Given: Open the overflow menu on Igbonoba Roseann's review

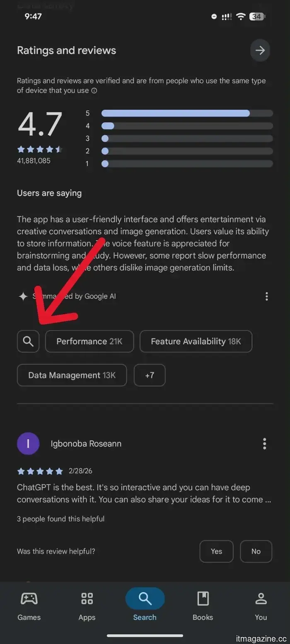Looking at the screenshot, I should 264,443.
